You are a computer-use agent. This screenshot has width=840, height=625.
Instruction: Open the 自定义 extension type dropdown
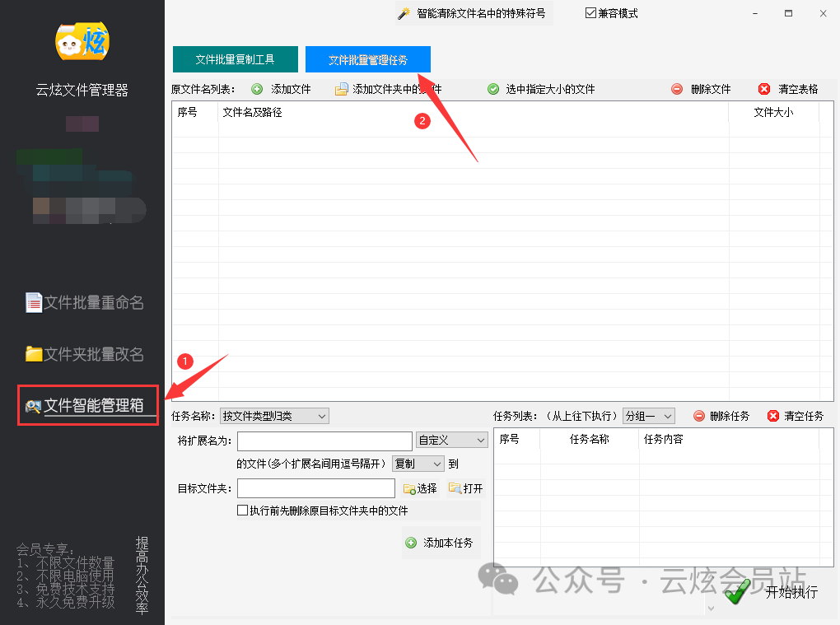tap(451, 441)
